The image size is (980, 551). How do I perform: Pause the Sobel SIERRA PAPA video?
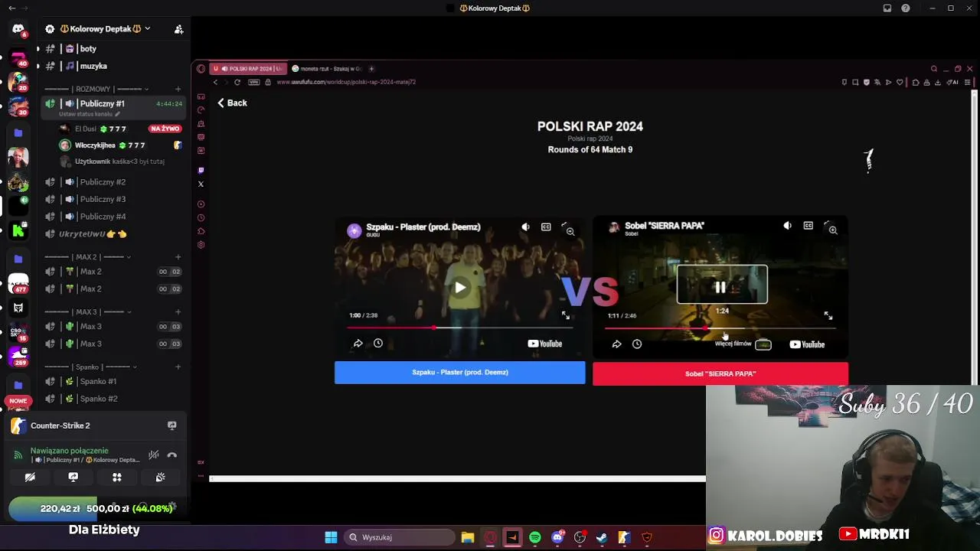click(720, 288)
